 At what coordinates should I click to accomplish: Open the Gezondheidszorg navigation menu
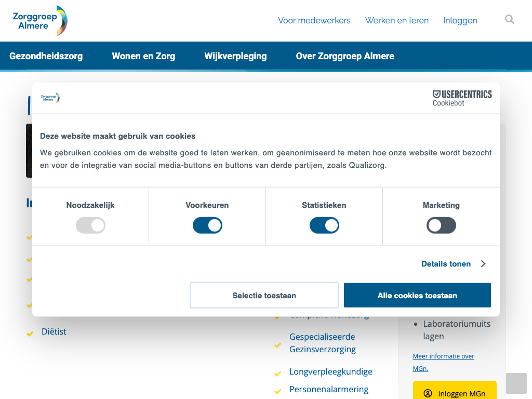click(46, 56)
